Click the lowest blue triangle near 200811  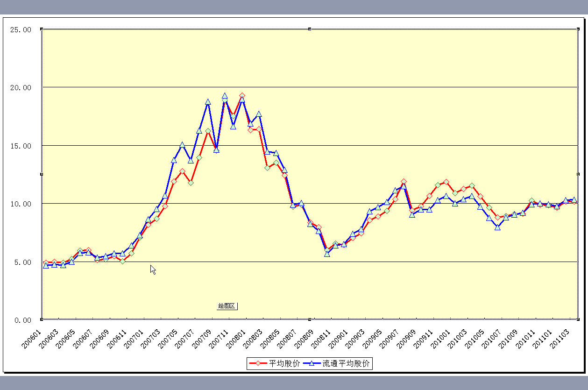[x=327, y=254]
